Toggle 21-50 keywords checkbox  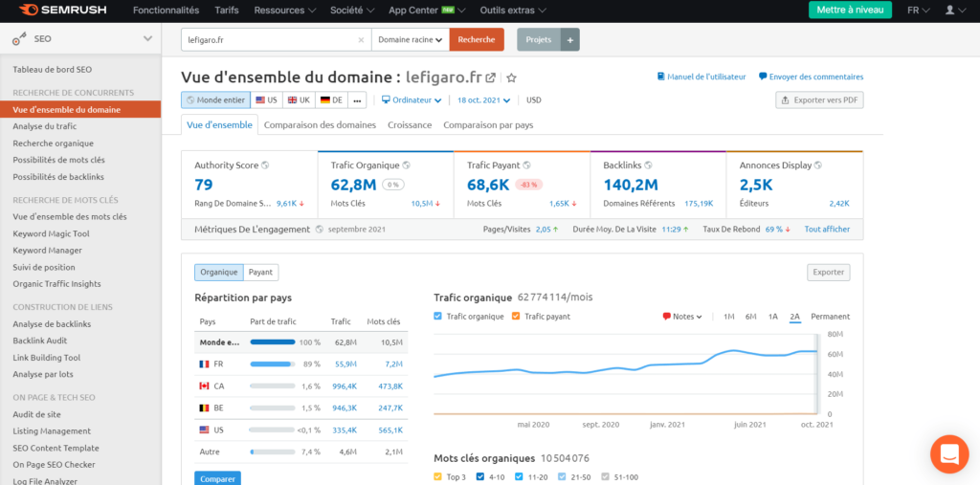[563, 477]
